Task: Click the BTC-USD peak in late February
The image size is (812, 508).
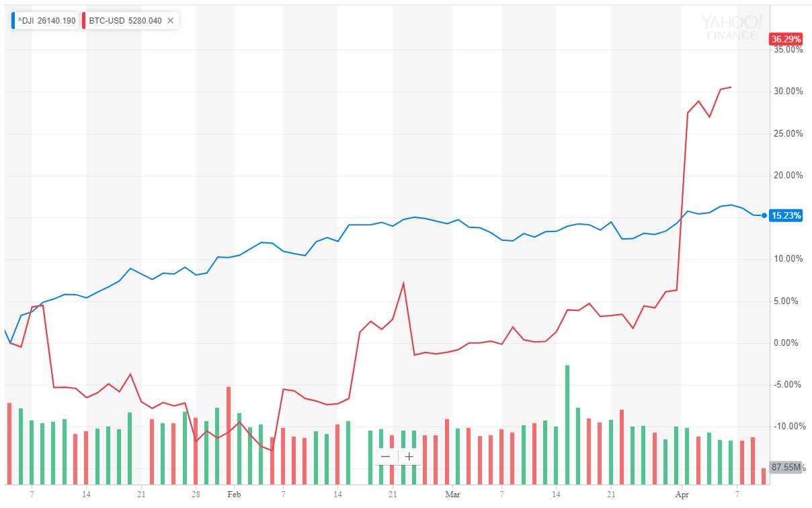Action: [403, 283]
